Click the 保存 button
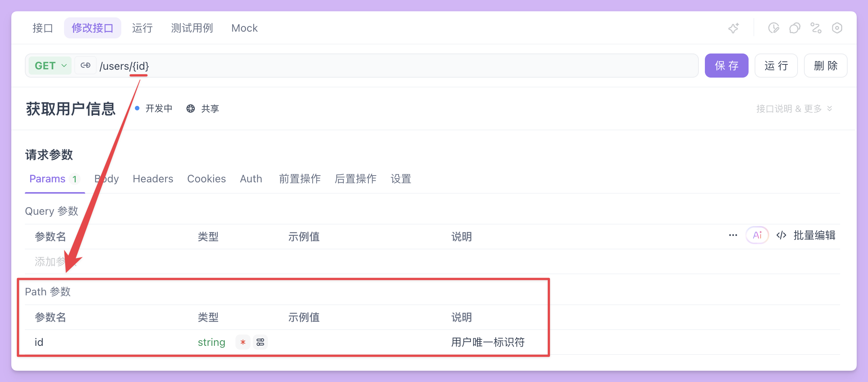868x382 pixels. click(x=727, y=66)
